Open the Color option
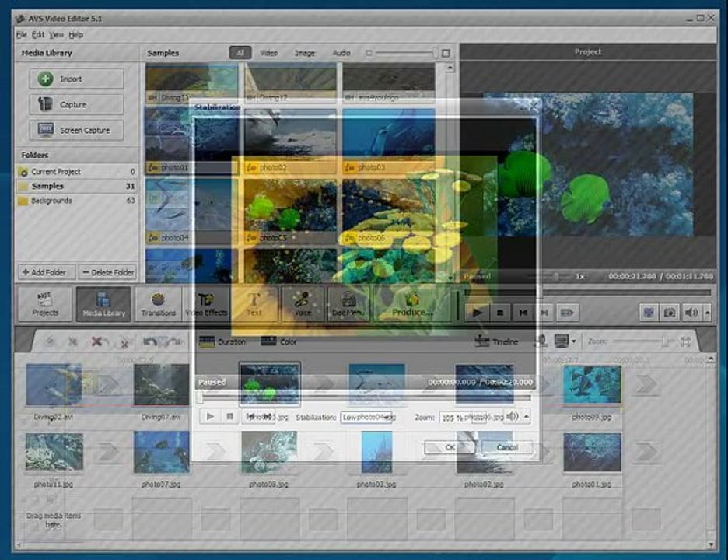Image resolution: width=728 pixels, height=560 pixels. pos(278,341)
